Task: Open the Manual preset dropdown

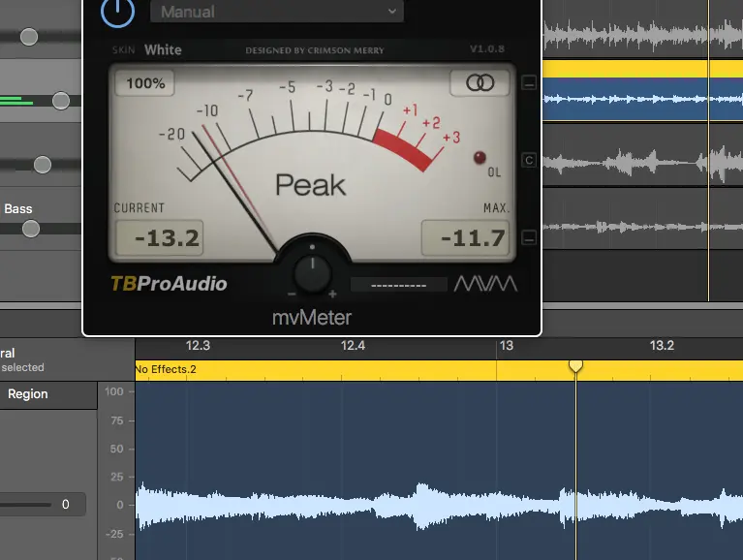Action: [277, 12]
